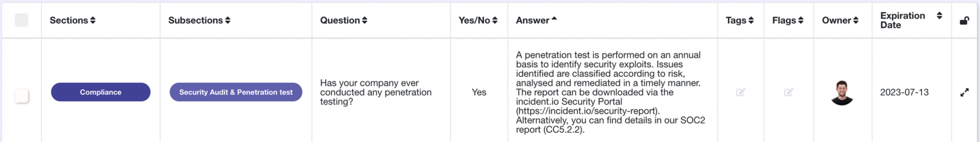This screenshot has width=980, height=142.
Task: Sort by Subsections column arrows
Action: (x=227, y=21)
